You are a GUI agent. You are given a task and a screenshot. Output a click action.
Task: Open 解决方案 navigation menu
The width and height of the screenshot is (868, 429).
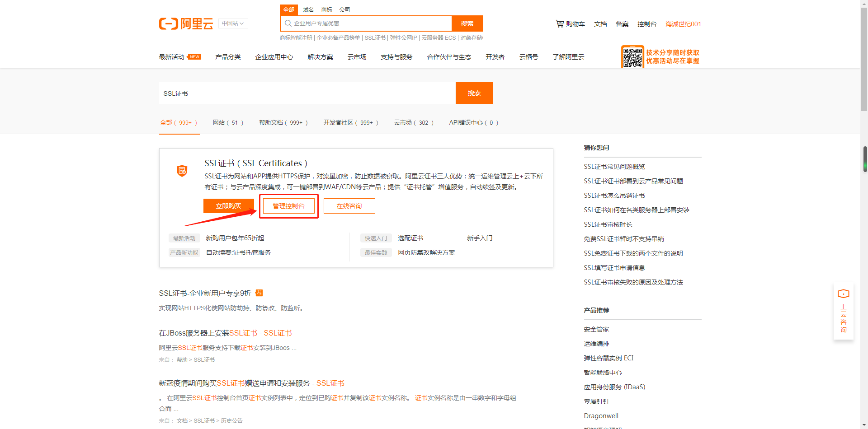[320, 57]
